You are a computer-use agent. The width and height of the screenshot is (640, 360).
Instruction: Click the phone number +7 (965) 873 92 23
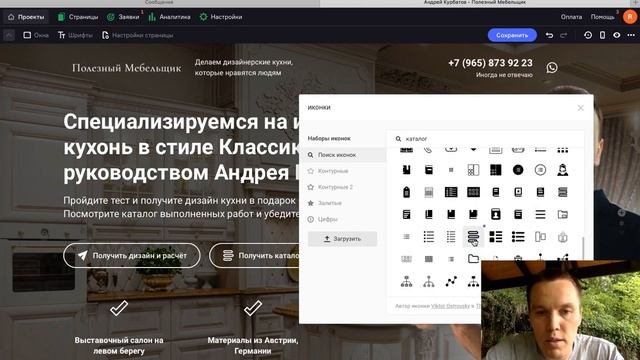tap(490, 63)
